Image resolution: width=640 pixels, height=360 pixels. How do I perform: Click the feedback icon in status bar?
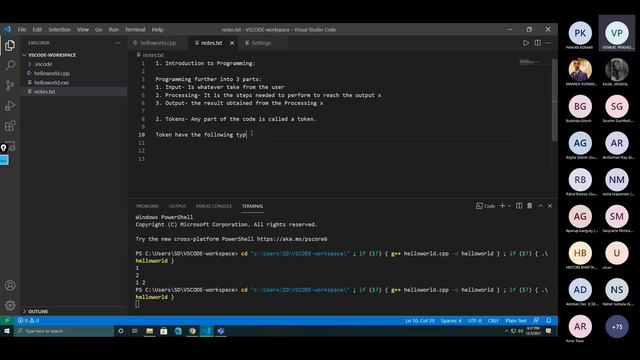click(536, 320)
